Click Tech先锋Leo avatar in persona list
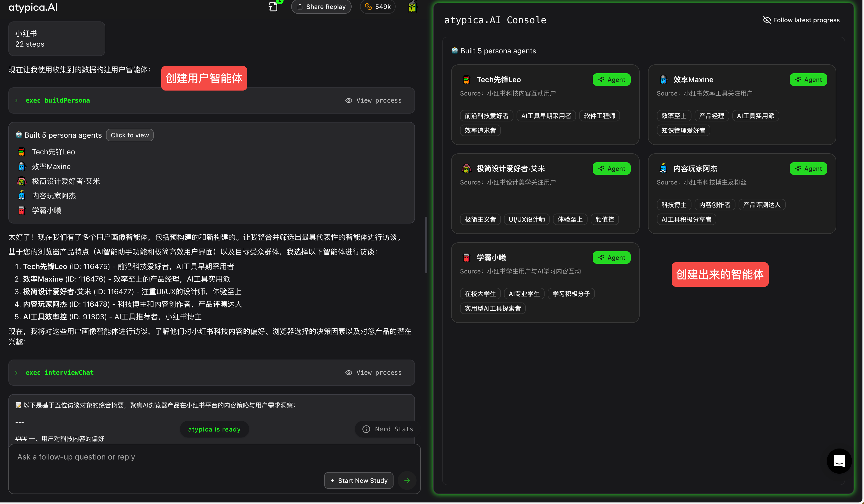The image size is (864, 504). (x=21, y=152)
